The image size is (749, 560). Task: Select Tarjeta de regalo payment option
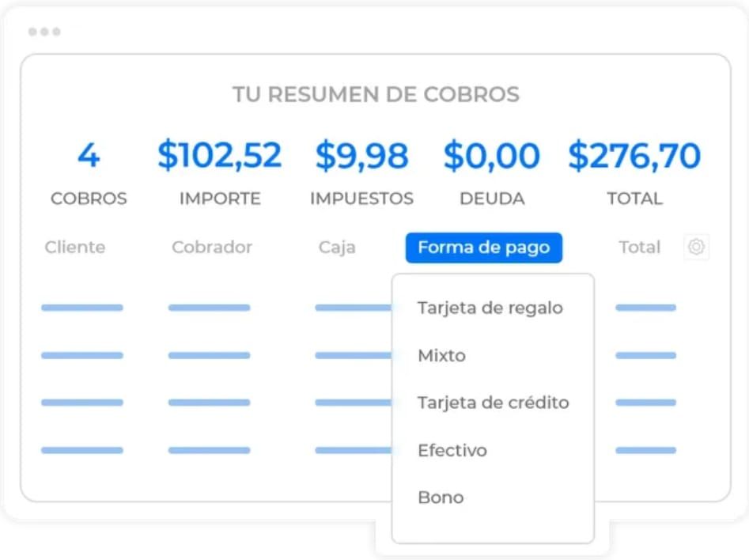click(x=490, y=308)
